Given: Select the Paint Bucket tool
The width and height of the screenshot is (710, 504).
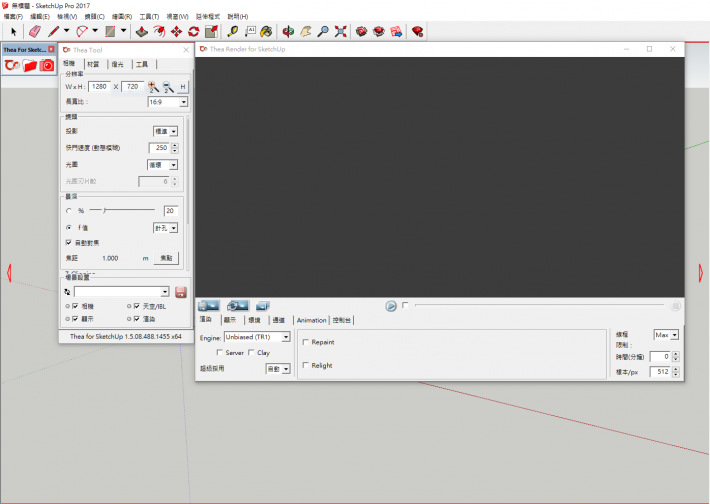Looking at the screenshot, I should tap(265, 32).
